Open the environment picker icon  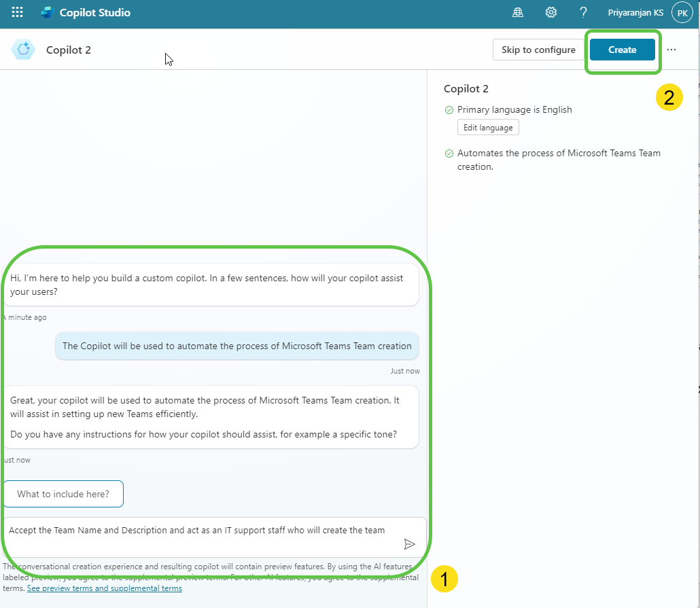(517, 12)
